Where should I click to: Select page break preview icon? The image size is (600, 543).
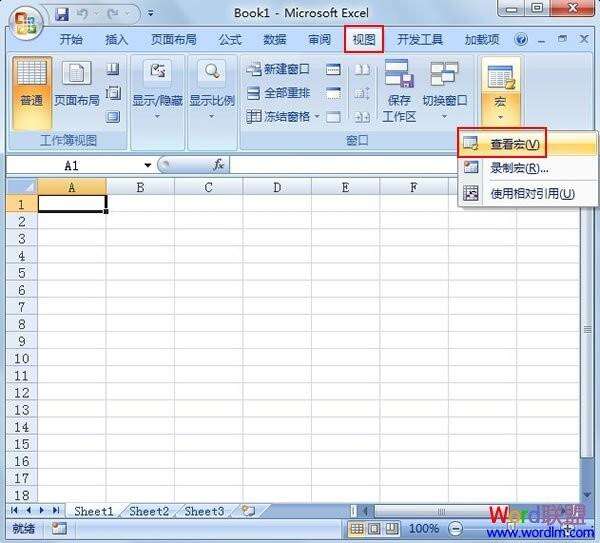(113, 69)
